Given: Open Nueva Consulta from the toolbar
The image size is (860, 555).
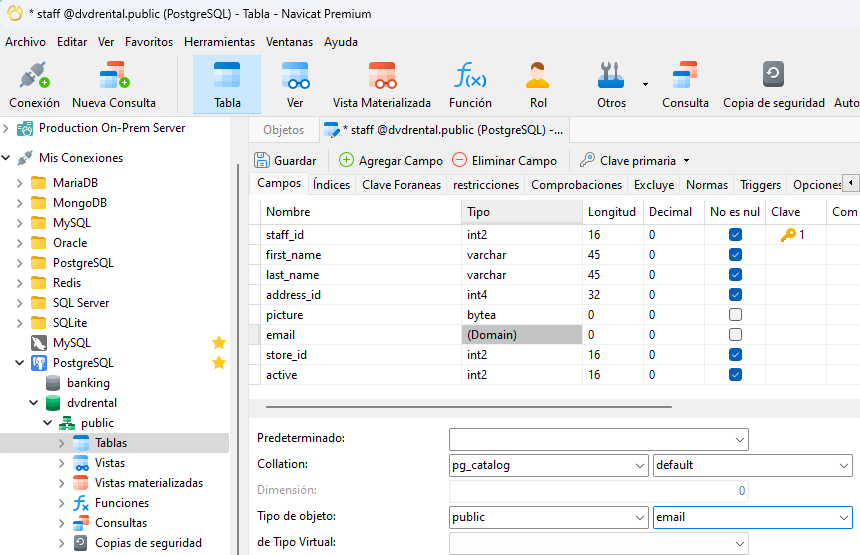Looking at the screenshot, I should click(114, 76).
